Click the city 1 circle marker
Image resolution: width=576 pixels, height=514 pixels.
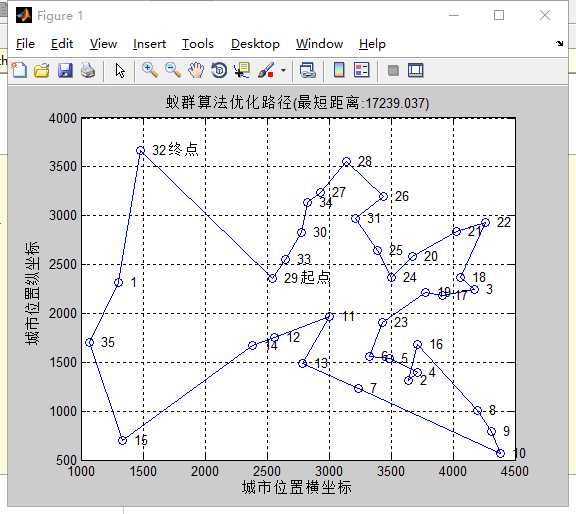coord(118,283)
